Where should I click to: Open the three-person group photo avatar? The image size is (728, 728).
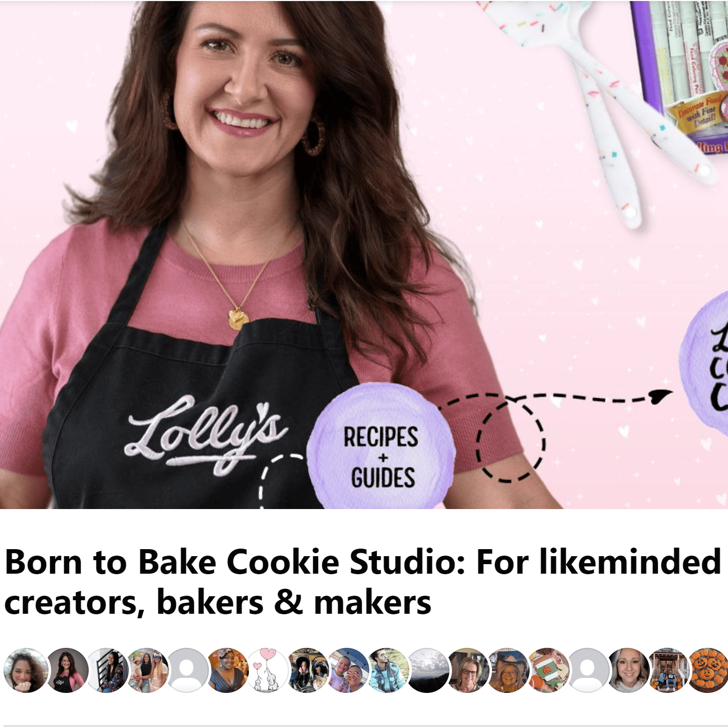click(x=147, y=670)
